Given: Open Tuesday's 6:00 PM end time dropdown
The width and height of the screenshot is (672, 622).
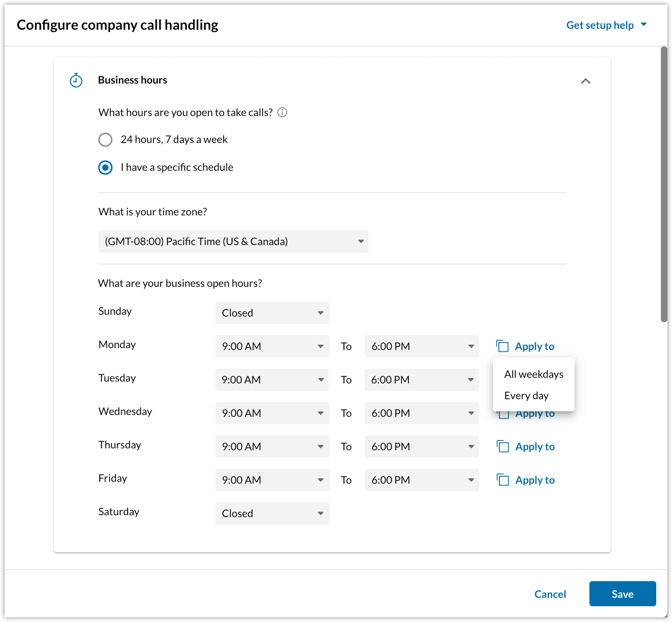Looking at the screenshot, I should (x=421, y=379).
